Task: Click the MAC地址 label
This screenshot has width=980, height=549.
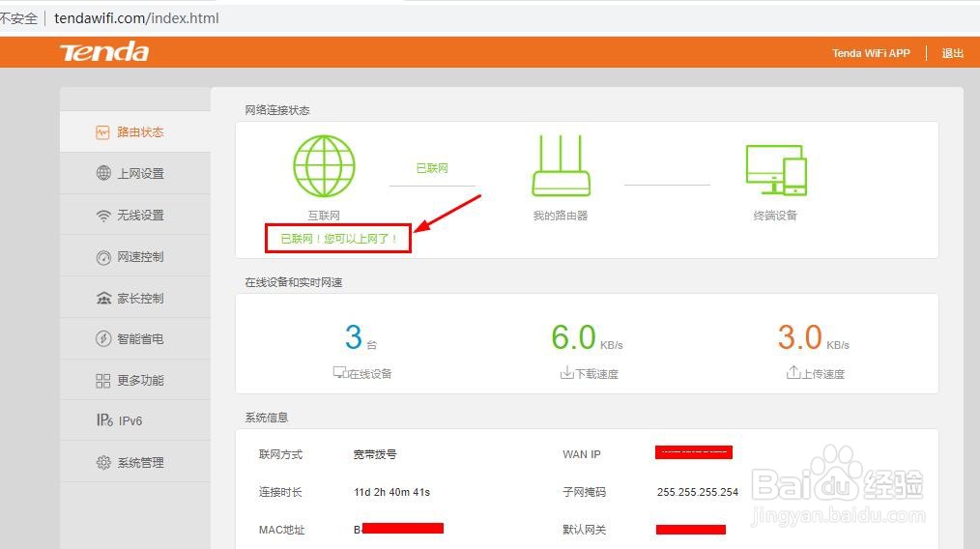Action: [x=282, y=531]
